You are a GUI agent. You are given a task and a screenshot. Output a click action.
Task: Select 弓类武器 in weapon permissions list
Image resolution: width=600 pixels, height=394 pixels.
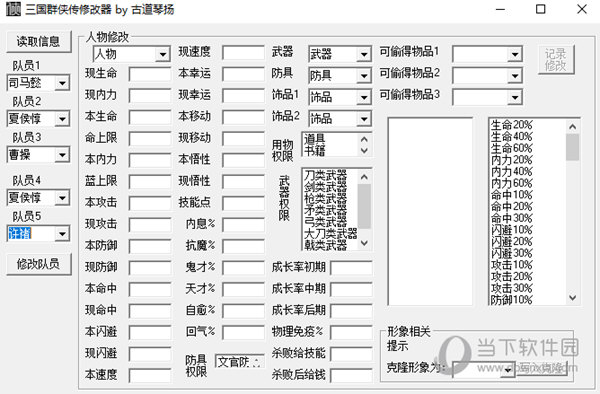point(326,222)
